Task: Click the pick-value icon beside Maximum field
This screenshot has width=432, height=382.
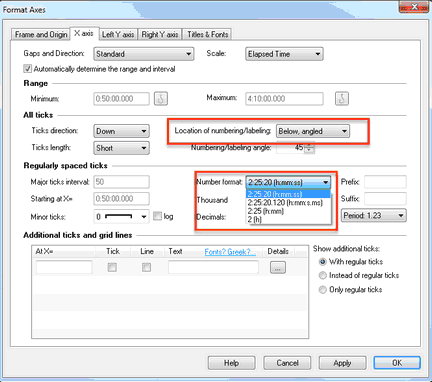Action: [x=342, y=98]
